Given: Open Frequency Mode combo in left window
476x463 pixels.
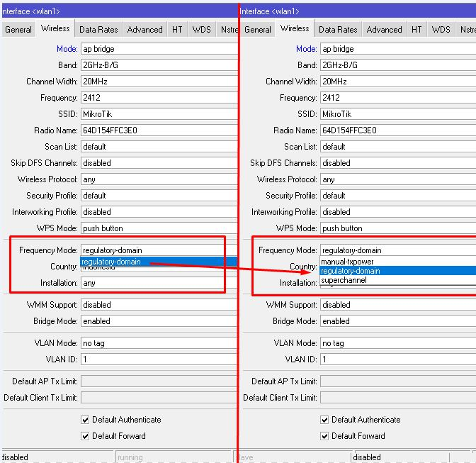Looking at the screenshot, I should [159, 250].
